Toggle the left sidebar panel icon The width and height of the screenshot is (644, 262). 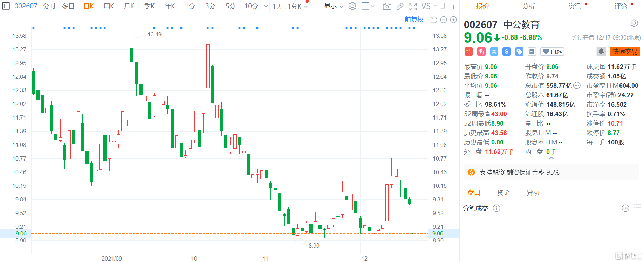click(6, 6)
